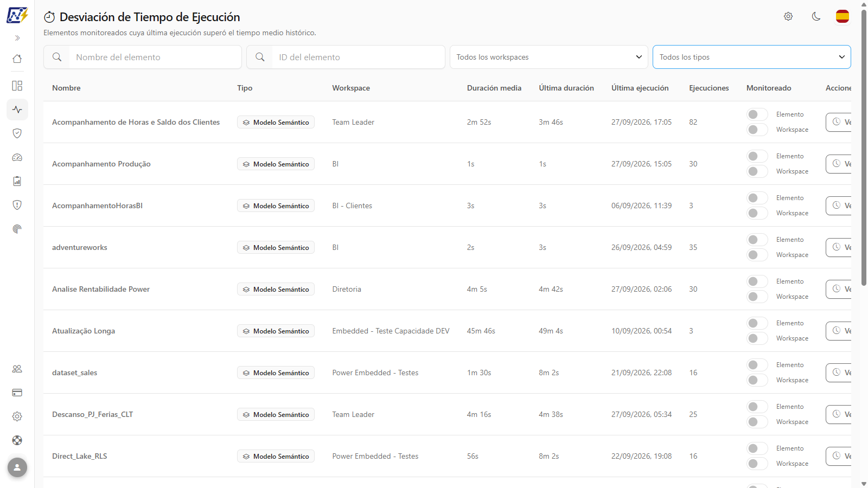Screen dimensions: 868x488
Task: Toggle Elemento monitoring for Acompanhamento de Horas
Action: [x=757, y=114]
